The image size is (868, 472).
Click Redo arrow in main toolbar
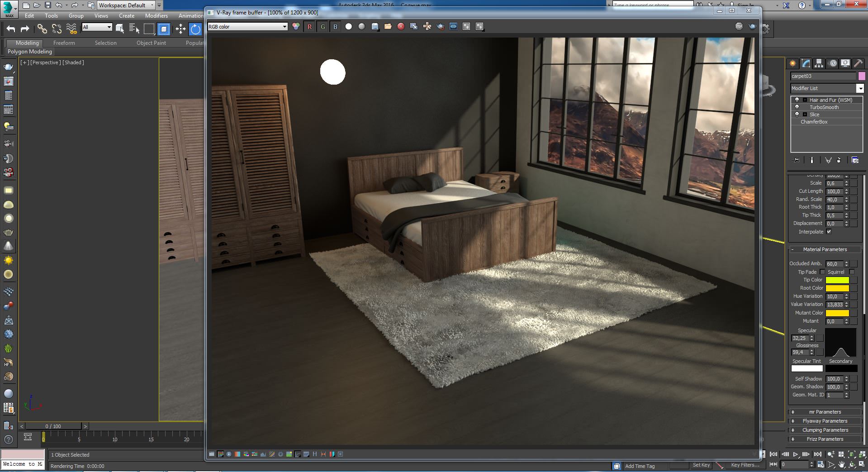(25, 29)
